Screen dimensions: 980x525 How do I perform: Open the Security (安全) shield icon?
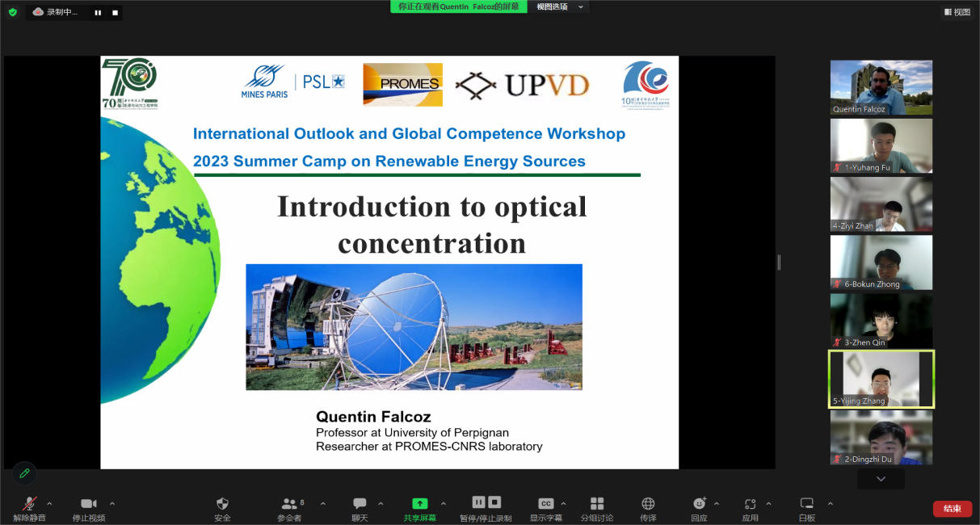[222, 504]
